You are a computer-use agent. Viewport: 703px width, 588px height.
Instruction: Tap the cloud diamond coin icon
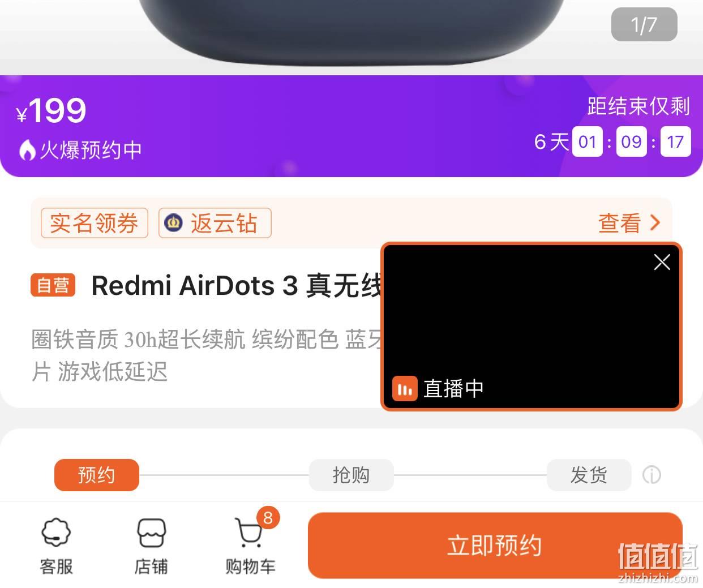pos(173,223)
